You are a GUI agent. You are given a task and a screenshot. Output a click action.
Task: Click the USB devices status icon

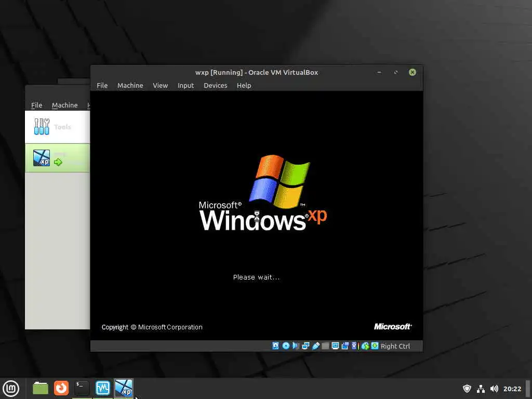(315, 345)
